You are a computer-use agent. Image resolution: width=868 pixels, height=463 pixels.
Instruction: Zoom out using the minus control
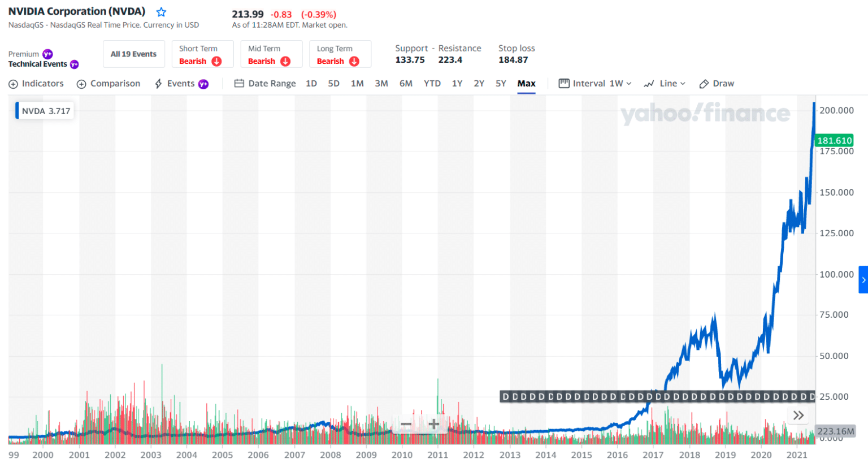(x=406, y=423)
